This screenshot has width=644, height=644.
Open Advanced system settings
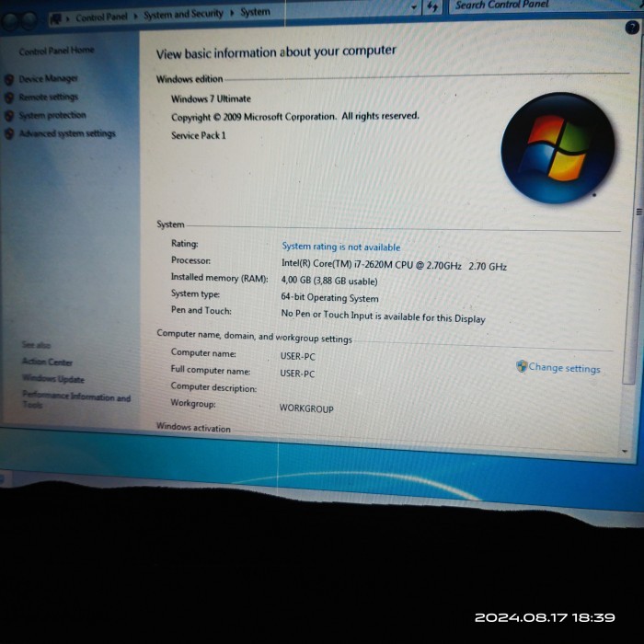67,133
